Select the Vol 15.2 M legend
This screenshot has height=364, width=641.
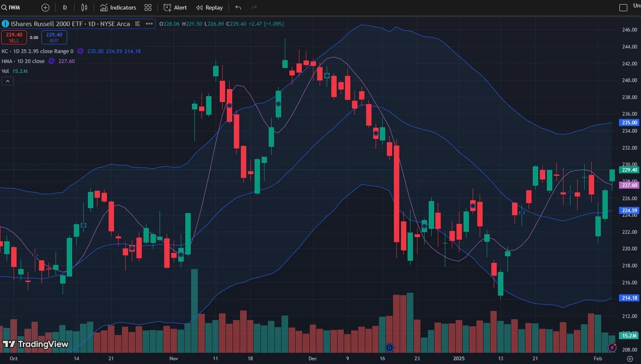pyautogui.click(x=15, y=71)
